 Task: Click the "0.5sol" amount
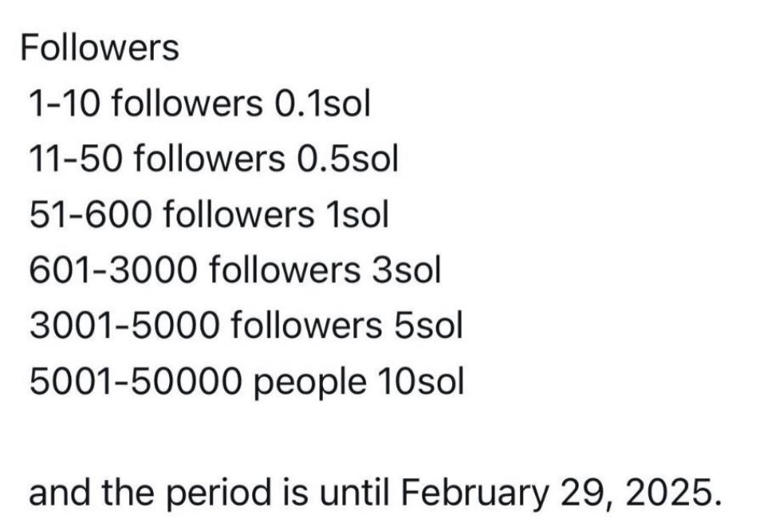coord(350,159)
